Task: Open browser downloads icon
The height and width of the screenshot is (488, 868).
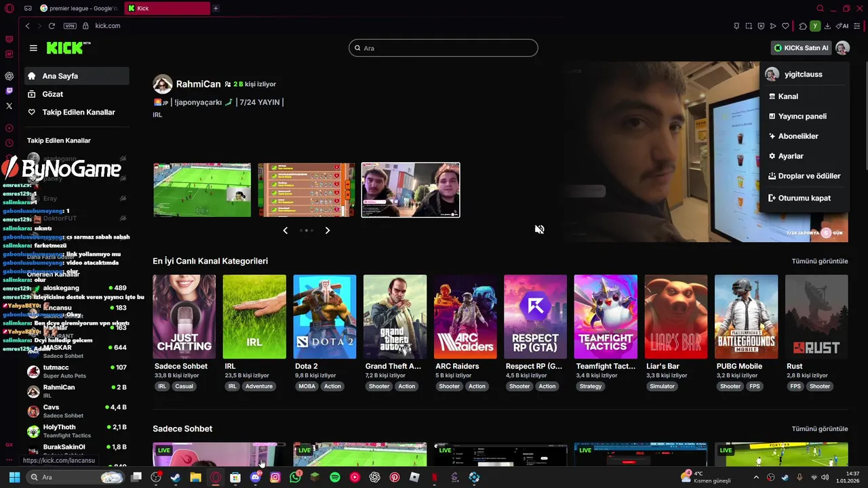Action: click(x=828, y=26)
